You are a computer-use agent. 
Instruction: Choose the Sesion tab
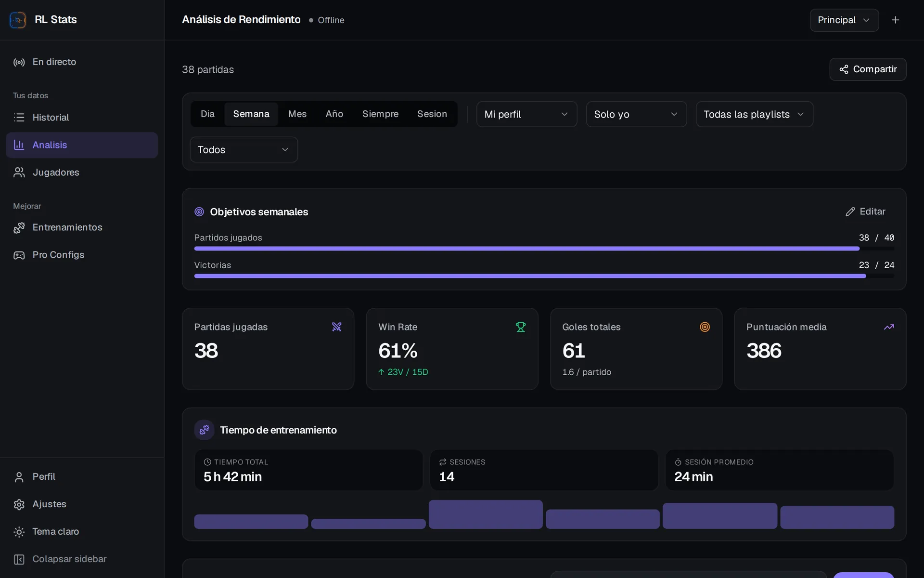coord(432,114)
